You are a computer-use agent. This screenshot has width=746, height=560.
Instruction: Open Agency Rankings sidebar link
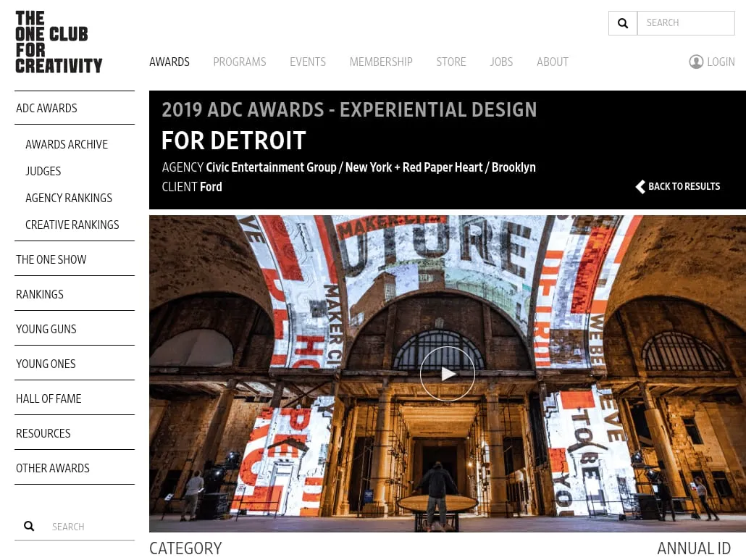coord(69,198)
